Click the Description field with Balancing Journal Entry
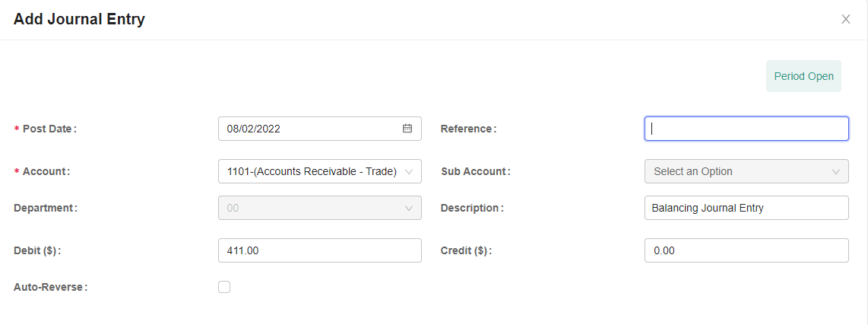Image resolution: width=868 pixels, height=325 pixels. (x=746, y=208)
